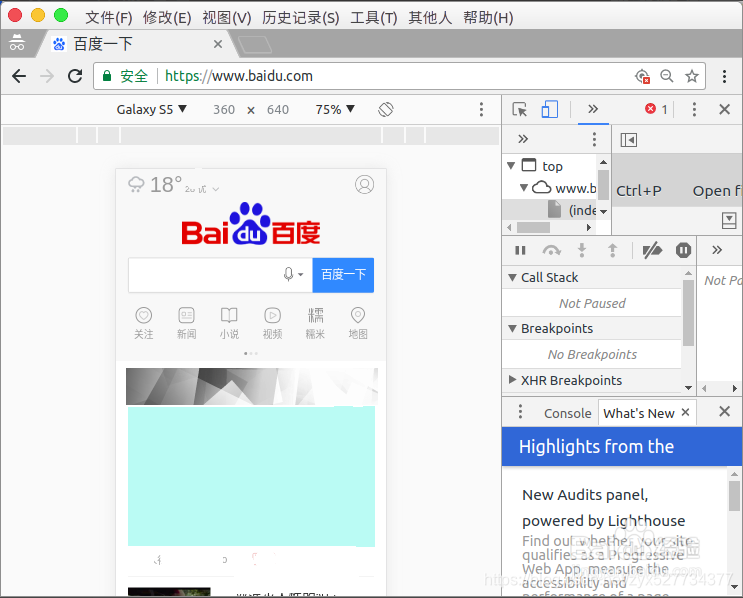Show more navigator tabs chevron

523,139
